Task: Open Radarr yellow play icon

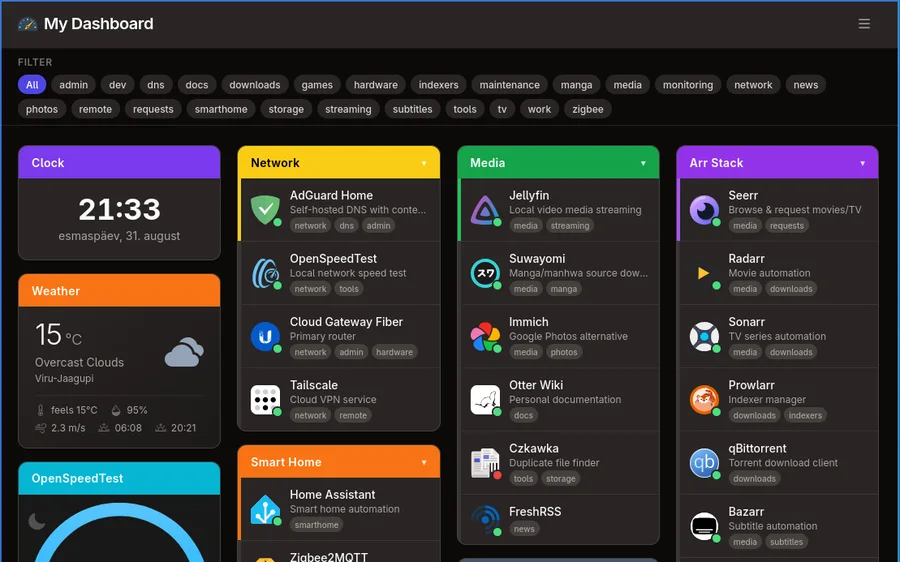Action: 704,273
